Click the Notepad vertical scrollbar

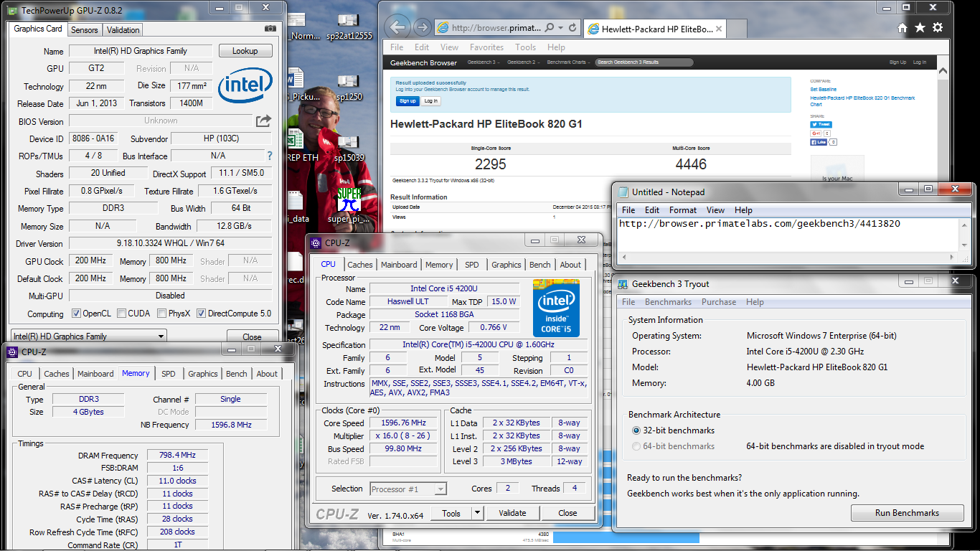point(965,234)
